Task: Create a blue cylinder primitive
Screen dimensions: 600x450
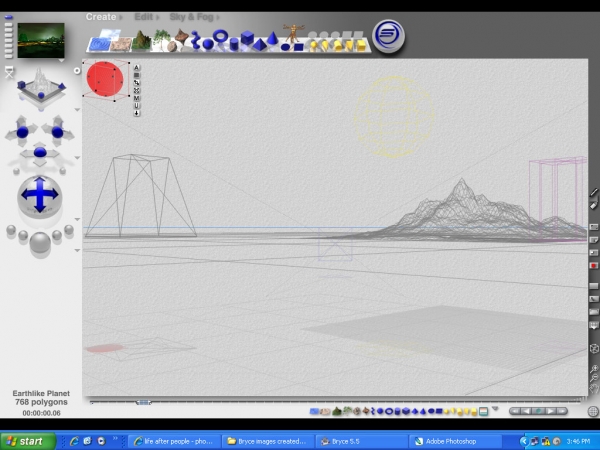Action: click(234, 44)
